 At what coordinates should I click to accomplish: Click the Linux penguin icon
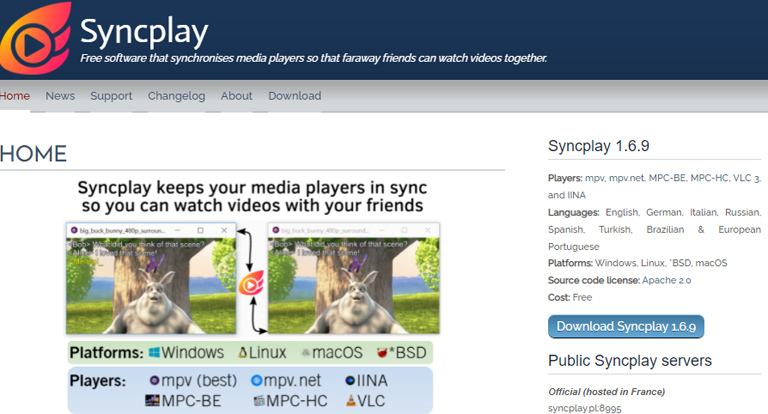(x=242, y=353)
